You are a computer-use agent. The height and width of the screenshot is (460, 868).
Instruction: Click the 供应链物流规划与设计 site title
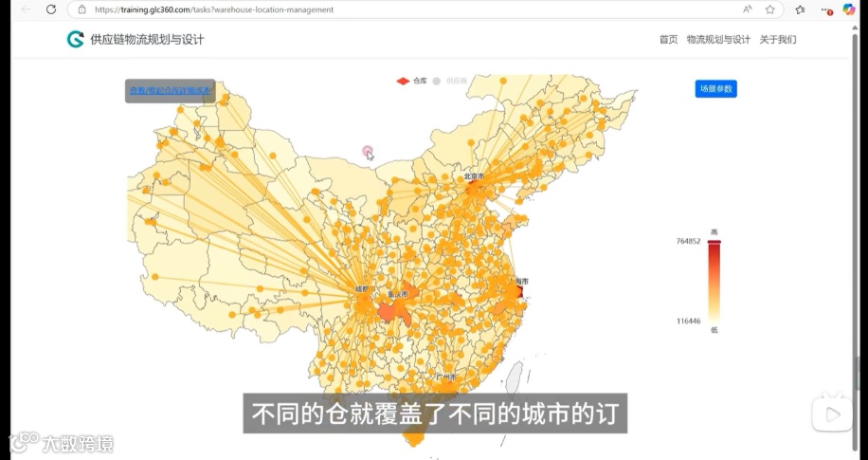point(147,39)
